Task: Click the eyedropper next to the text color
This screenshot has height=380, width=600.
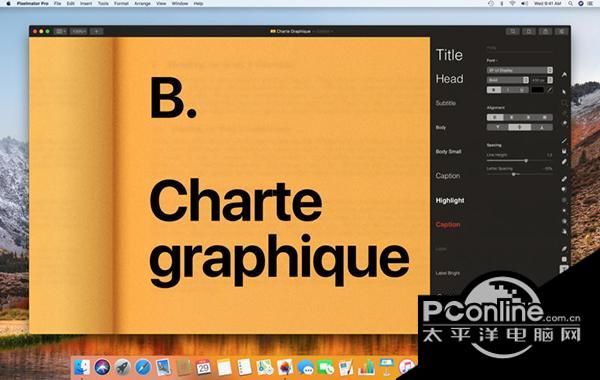Action: [550, 90]
